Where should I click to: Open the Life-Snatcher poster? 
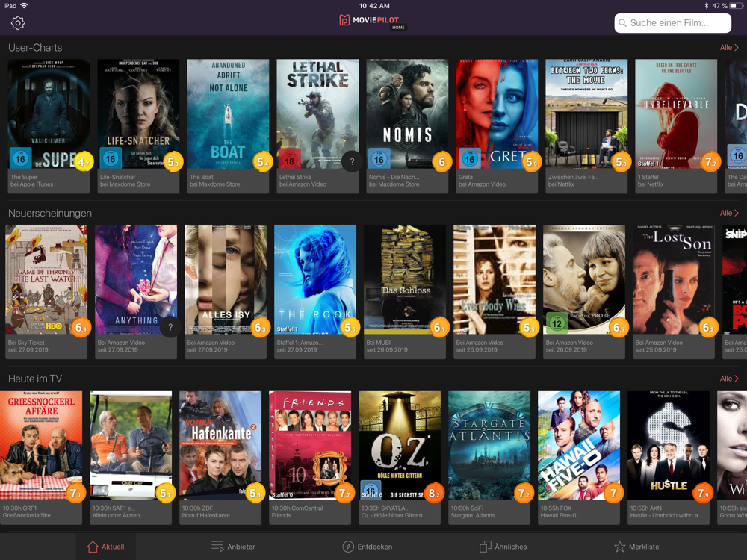coord(138,113)
